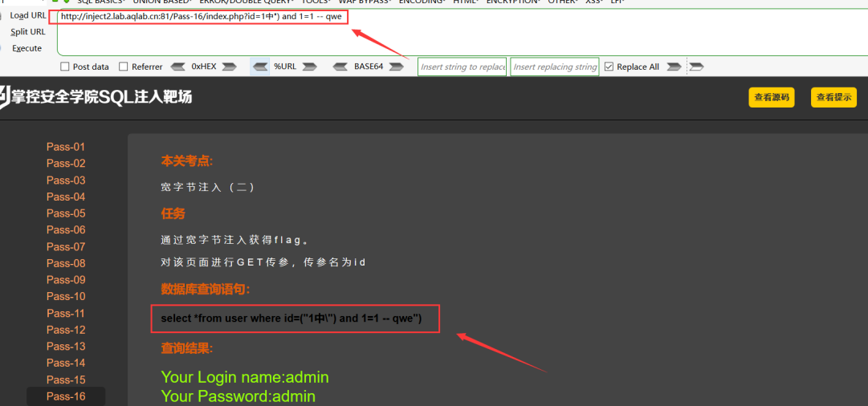The width and height of the screenshot is (868, 406).
Task: Open 查看源码 to view source code
Action: pyautogui.click(x=772, y=97)
